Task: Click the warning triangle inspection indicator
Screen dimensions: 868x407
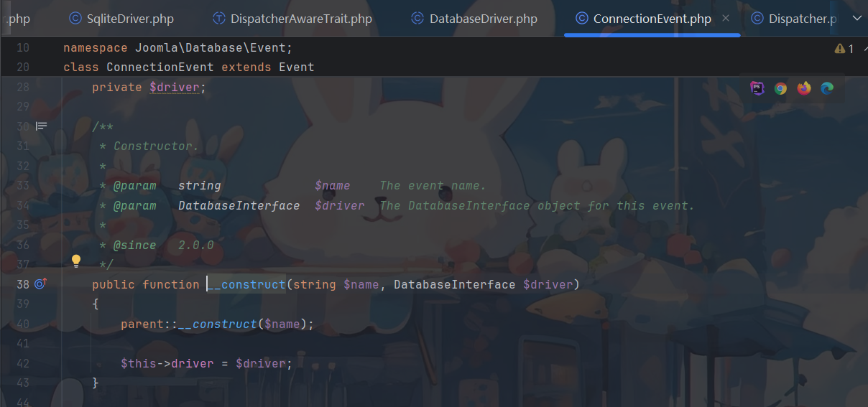Action: [839, 49]
